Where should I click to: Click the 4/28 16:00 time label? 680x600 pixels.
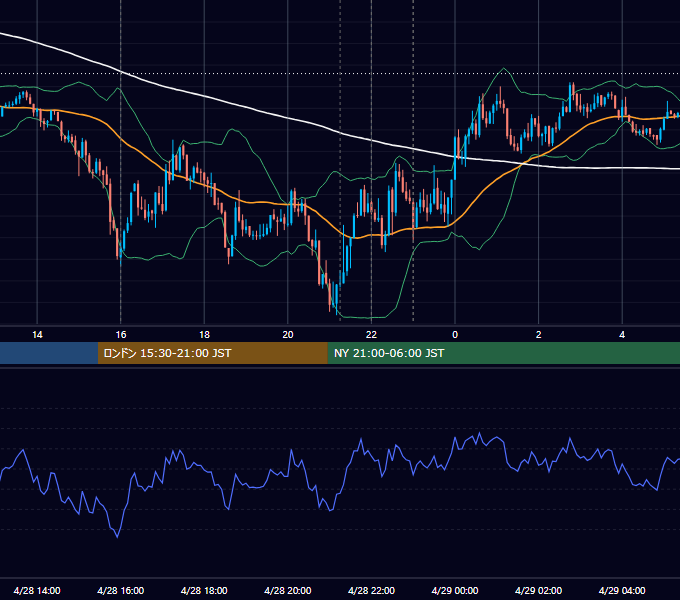pos(121,590)
